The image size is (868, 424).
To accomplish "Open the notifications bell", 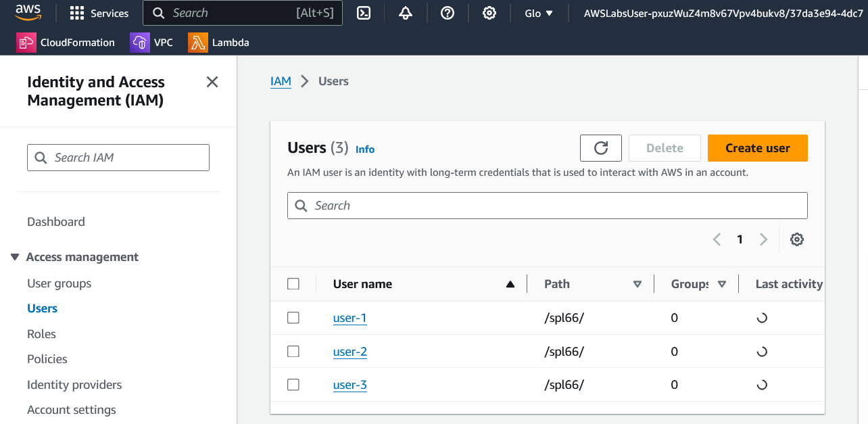I will click(x=406, y=13).
